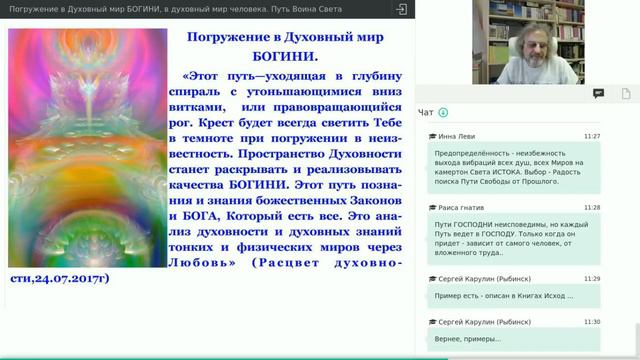The height and width of the screenshot is (360, 640).
Task: Click cap icon beside Сергей Карулин 11:30 message
Action: pos(432,322)
